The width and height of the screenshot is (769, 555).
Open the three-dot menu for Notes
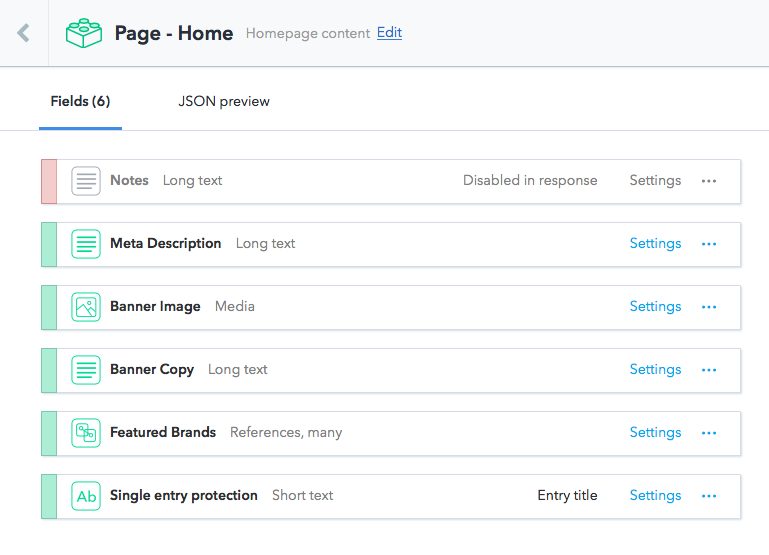[709, 181]
